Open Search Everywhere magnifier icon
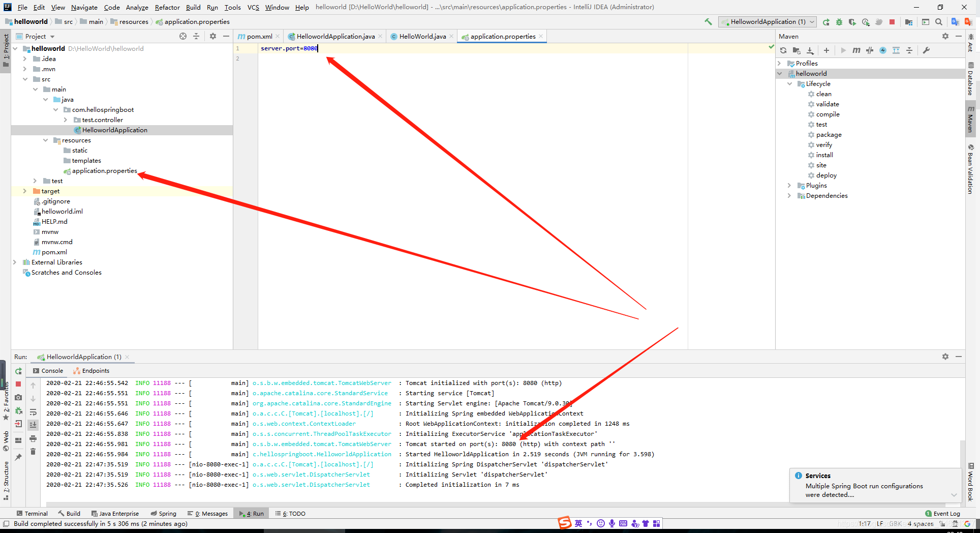Viewport: 980px width, 533px height. pos(939,22)
